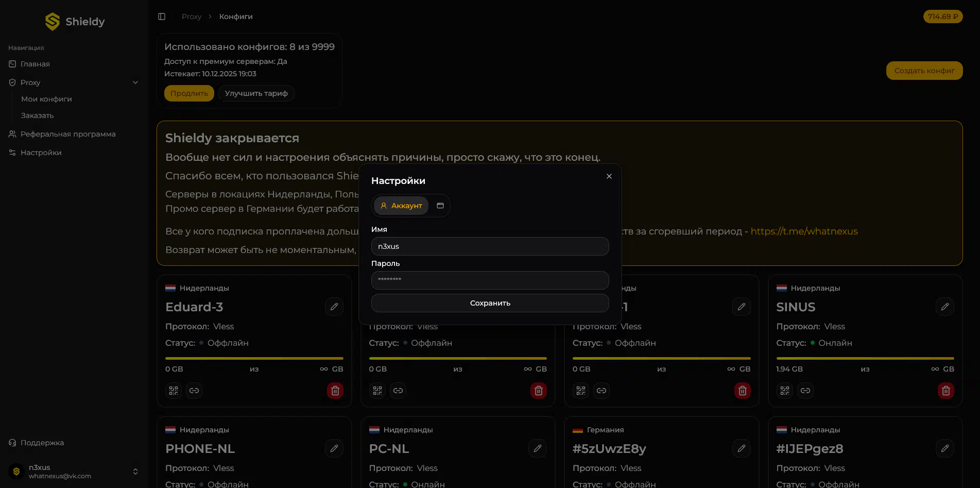Delete the Eduard-3 config with trash icon
This screenshot has width=980, height=488.
[x=335, y=391]
